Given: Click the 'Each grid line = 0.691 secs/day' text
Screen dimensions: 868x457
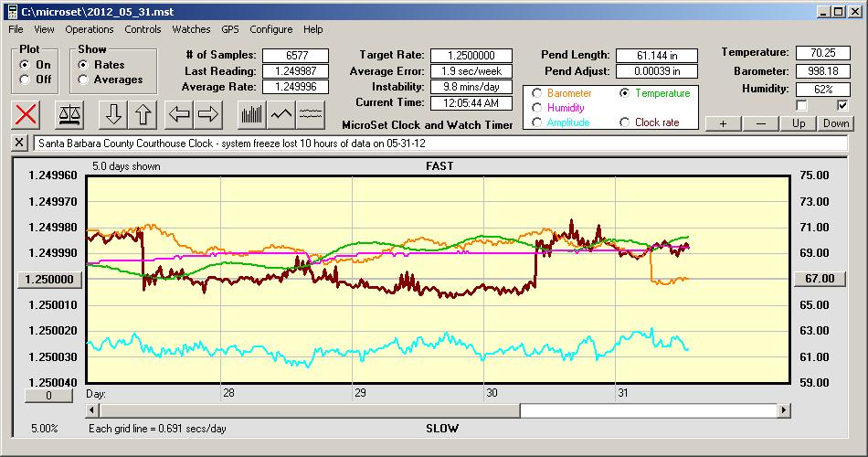Looking at the screenshot, I should pos(157,428).
